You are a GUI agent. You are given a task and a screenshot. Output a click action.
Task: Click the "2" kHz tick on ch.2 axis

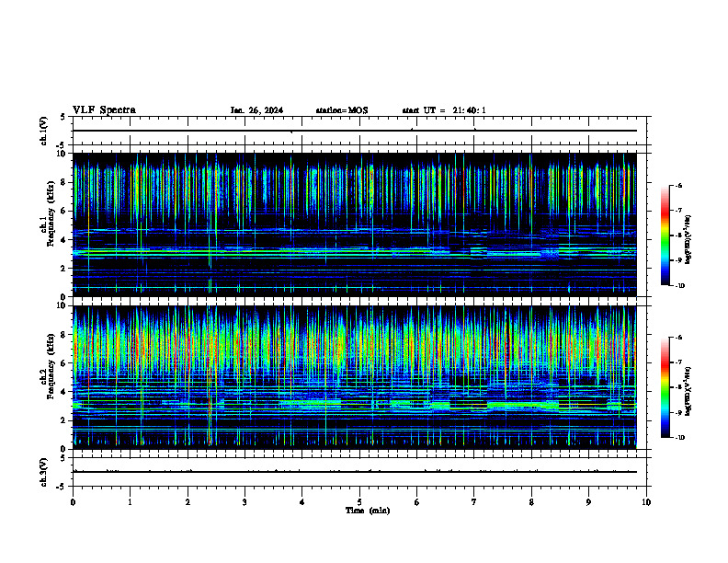64,420
